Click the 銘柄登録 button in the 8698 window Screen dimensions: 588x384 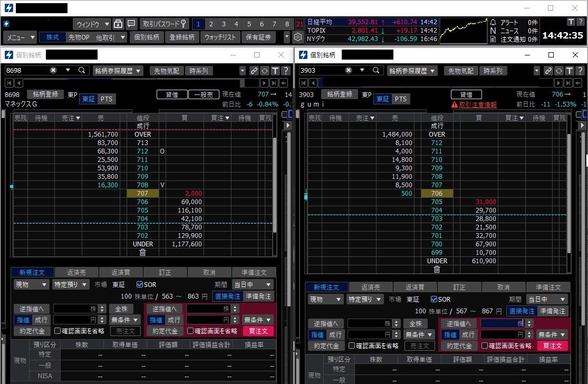(45, 94)
